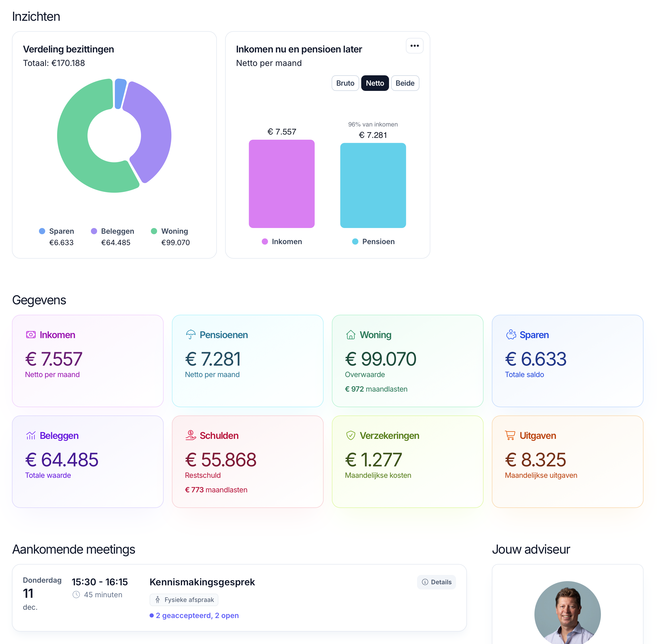This screenshot has height=644, width=657.
Task: Click the Beleggen legend entry
Action: click(x=117, y=231)
